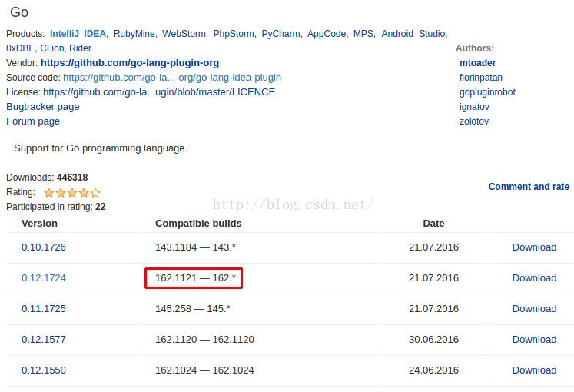Open the CLion product link
The width and height of the screenshot is (574, 392).
(x=52, y=48)
